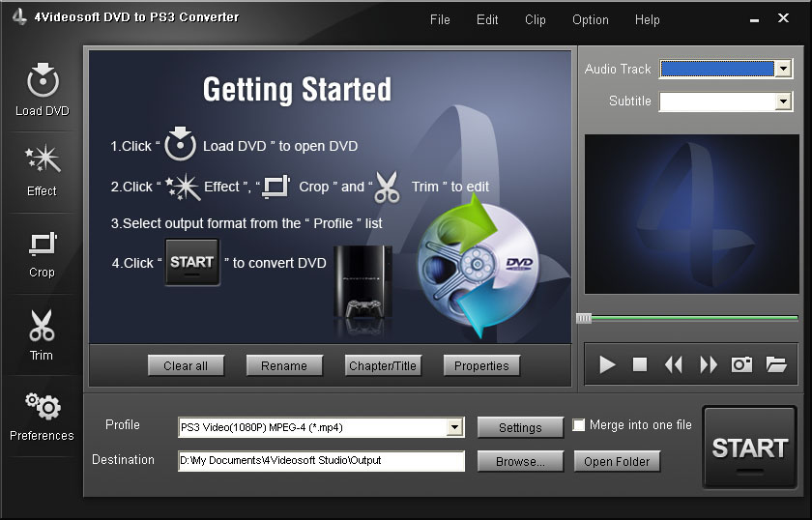812x520 pixels.
Task: Click the green preview progress bar
Action: tap(694, 318)
